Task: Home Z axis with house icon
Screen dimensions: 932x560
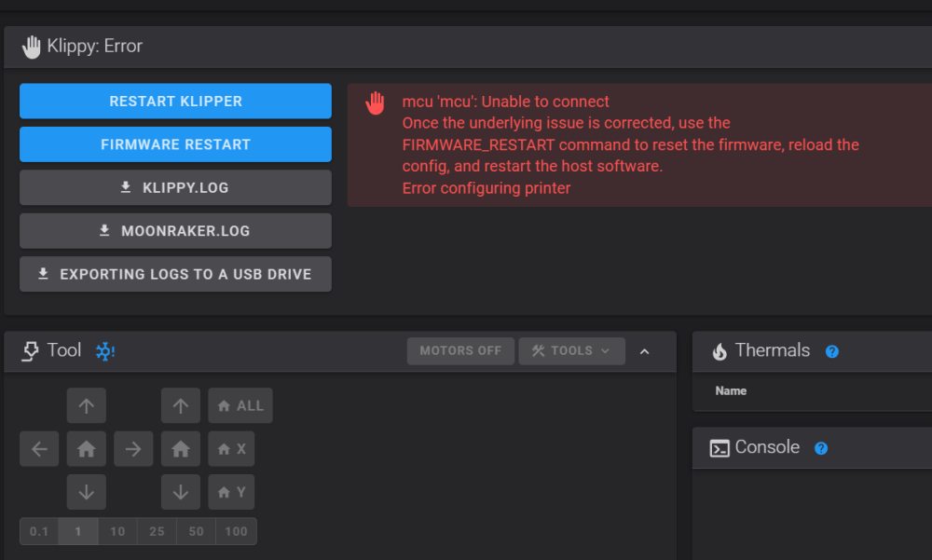Action: 181,449
